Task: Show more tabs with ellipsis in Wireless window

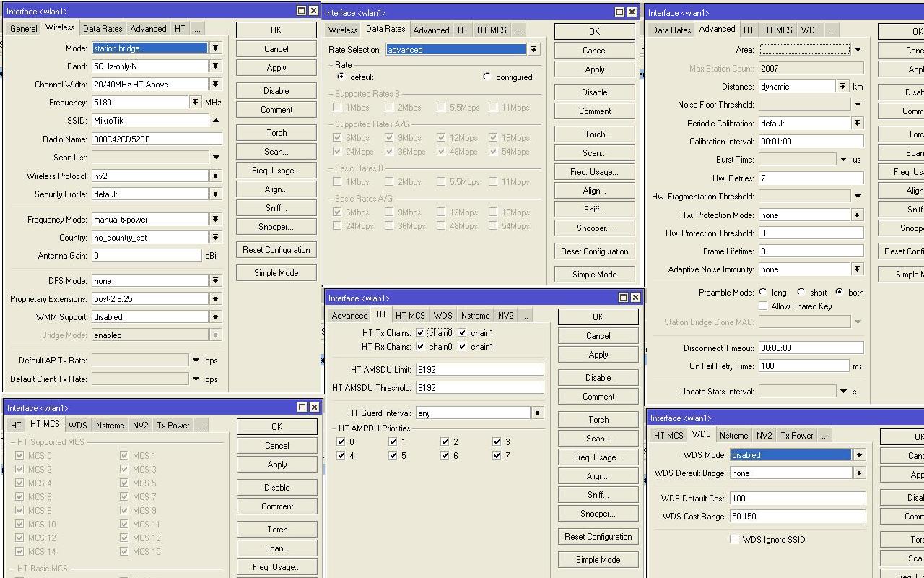Action: point(197,29)
